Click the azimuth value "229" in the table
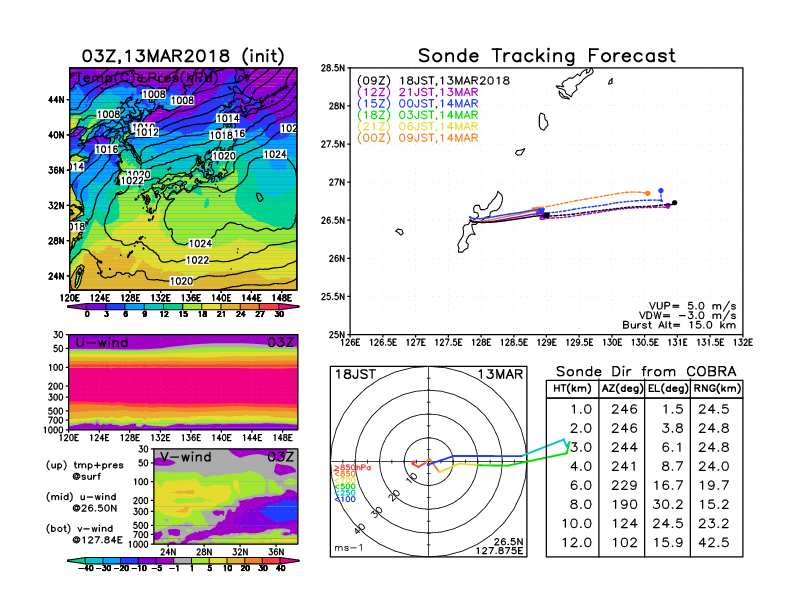This screenshot has width=792, height=612. (x=624, y=485)
